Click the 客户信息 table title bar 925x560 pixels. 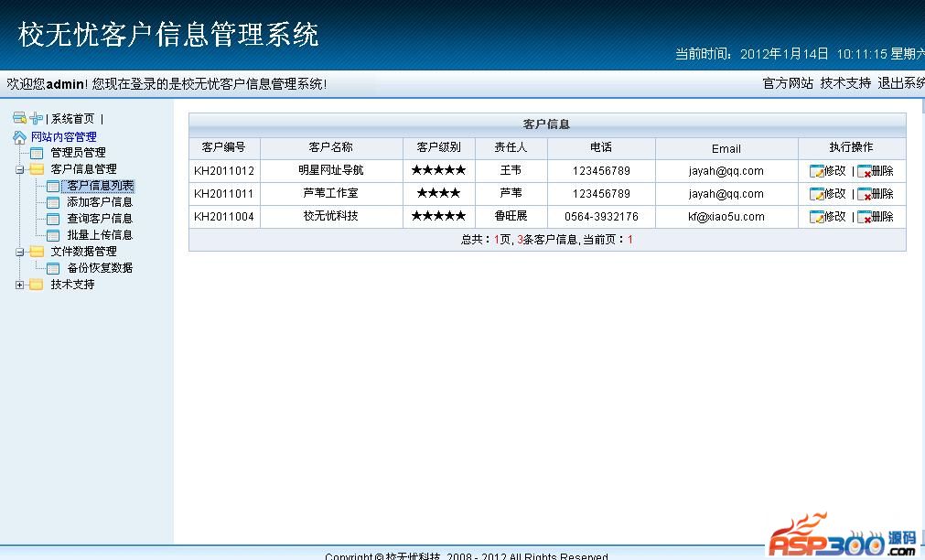[547, 124]
